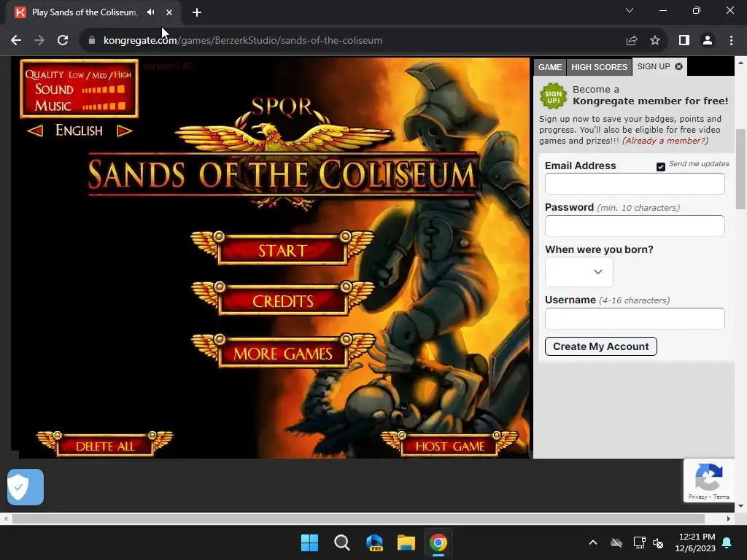Focus the Email Address field
Screen dimensions: 747x560
(635, 184)
